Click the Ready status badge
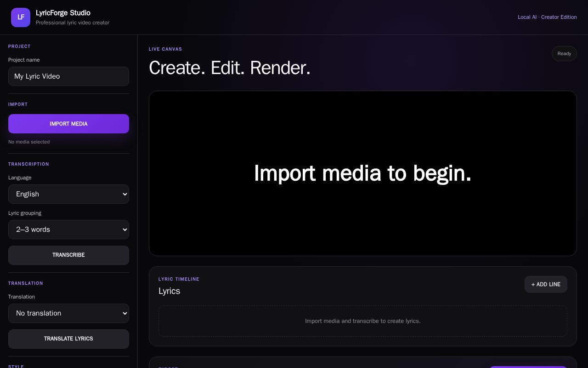Viewport: 588px width, 368px height. [564, 54]
